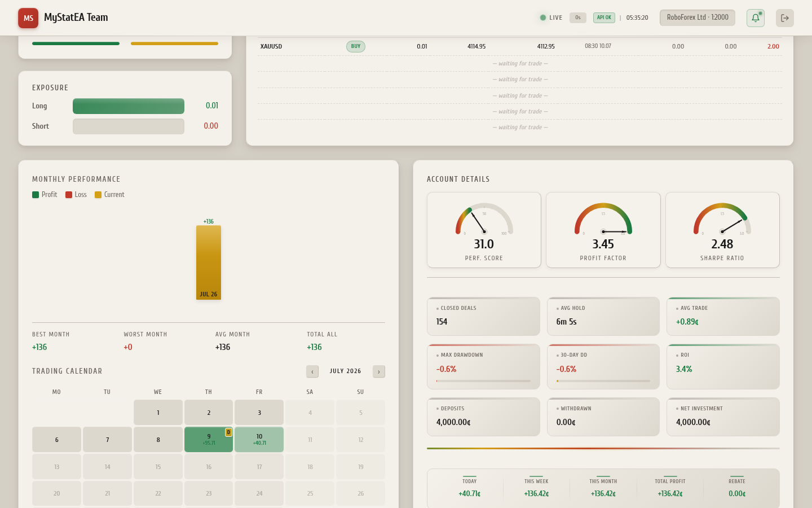Screen dimensions: 812x508
Task: Click the ROI card
Action: coord(723,366)
